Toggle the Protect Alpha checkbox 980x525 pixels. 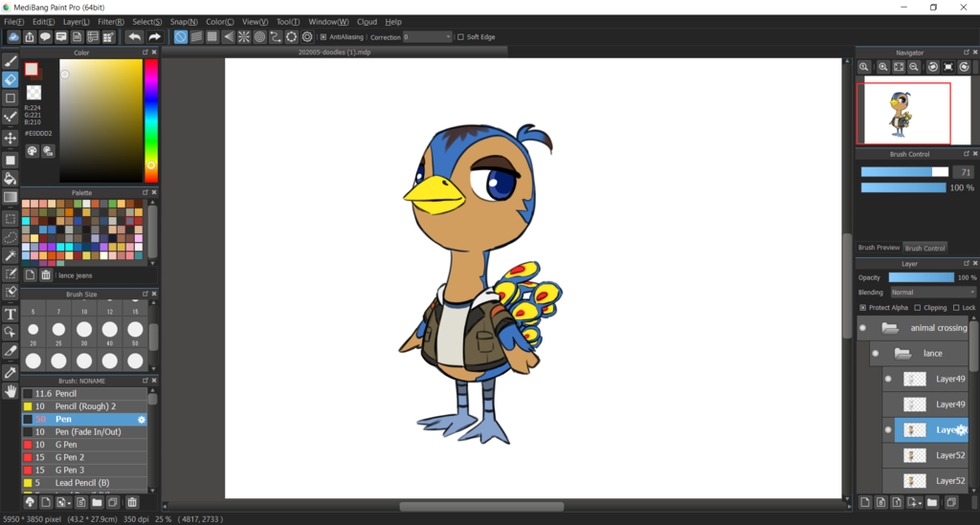click(x=862, y=308)
